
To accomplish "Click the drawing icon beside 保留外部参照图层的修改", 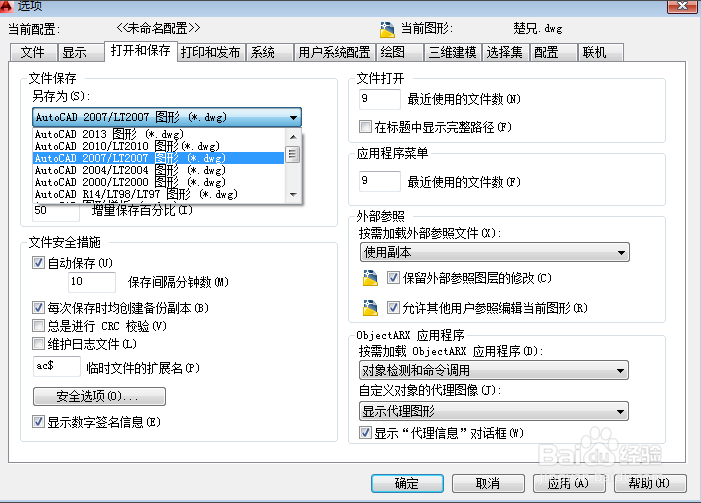I will coord(370,278).
